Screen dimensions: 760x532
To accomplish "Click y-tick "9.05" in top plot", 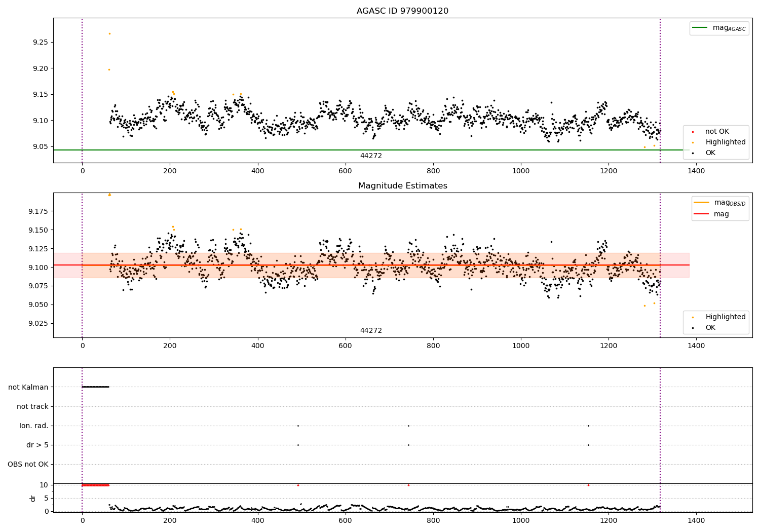I will pyautogui.click(x=40, y=147).
